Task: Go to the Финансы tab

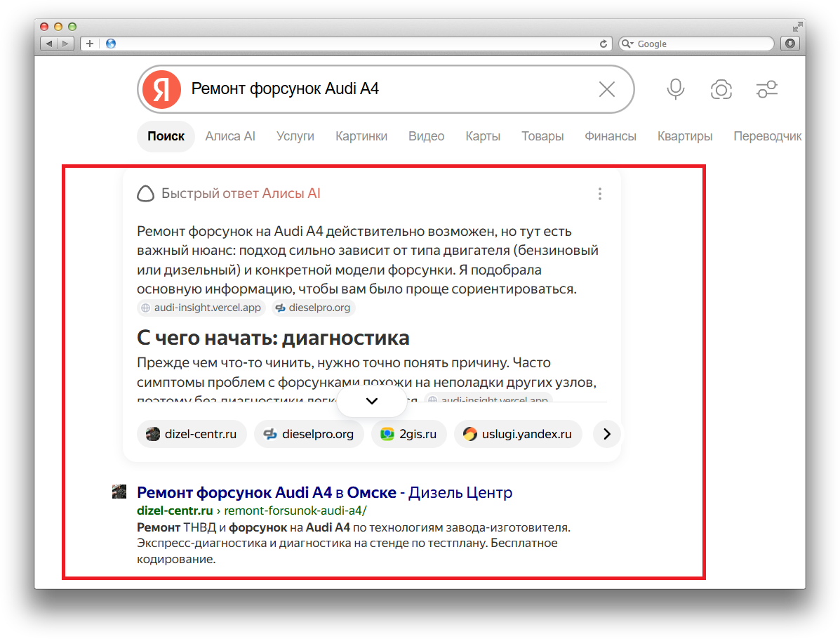Action: tap(611, 136)
